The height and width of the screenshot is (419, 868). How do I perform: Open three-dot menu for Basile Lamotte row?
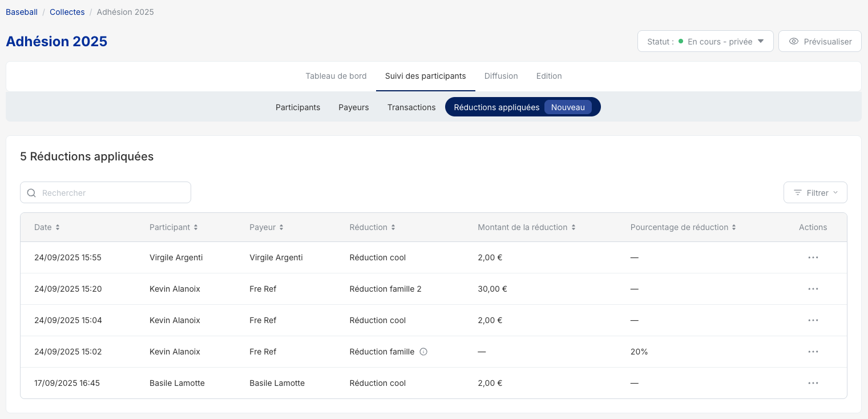click(813, 383)
